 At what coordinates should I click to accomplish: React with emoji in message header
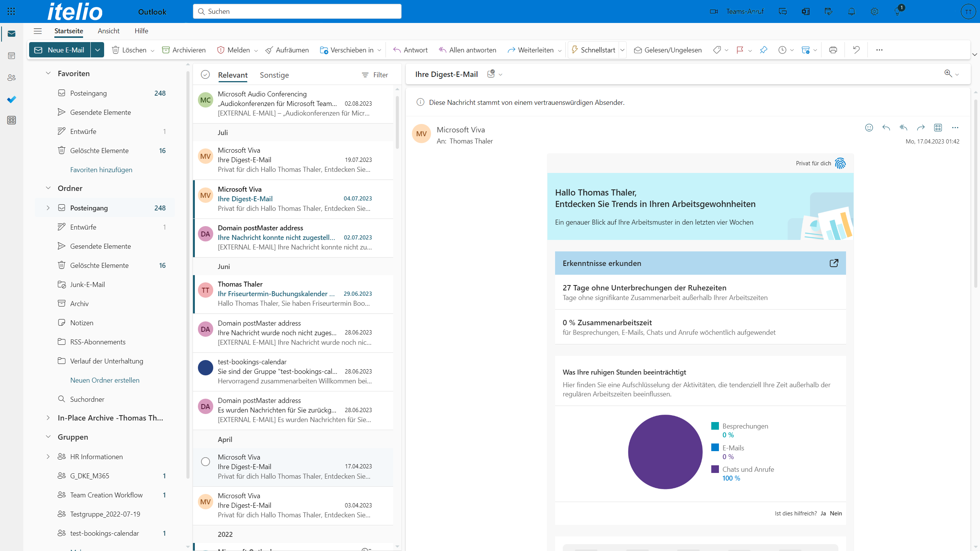point(869,128)
